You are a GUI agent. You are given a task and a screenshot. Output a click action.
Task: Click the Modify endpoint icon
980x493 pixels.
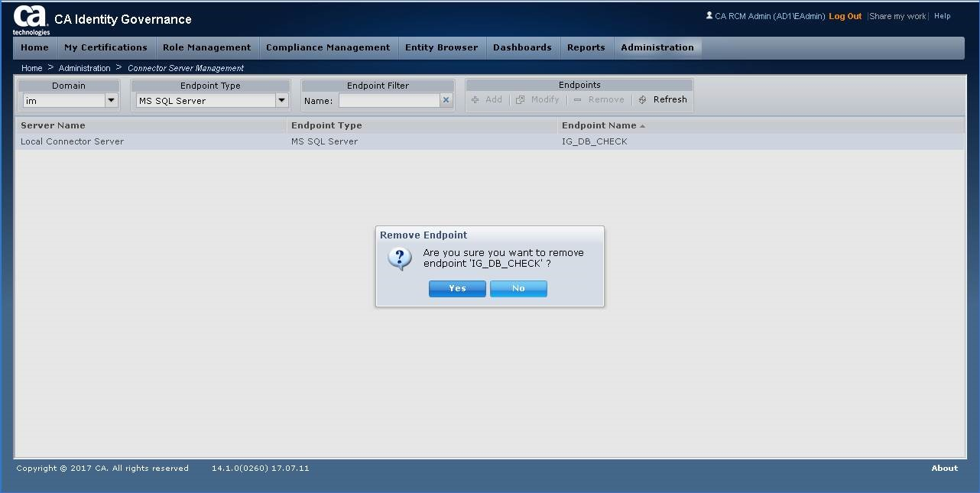point(521,100)
